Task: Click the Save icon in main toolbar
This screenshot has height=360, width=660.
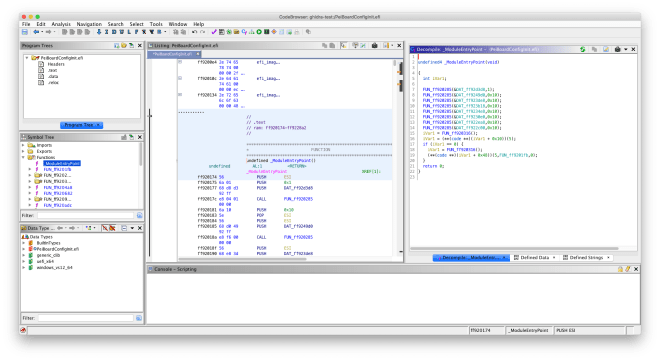Action: [25, 32]
